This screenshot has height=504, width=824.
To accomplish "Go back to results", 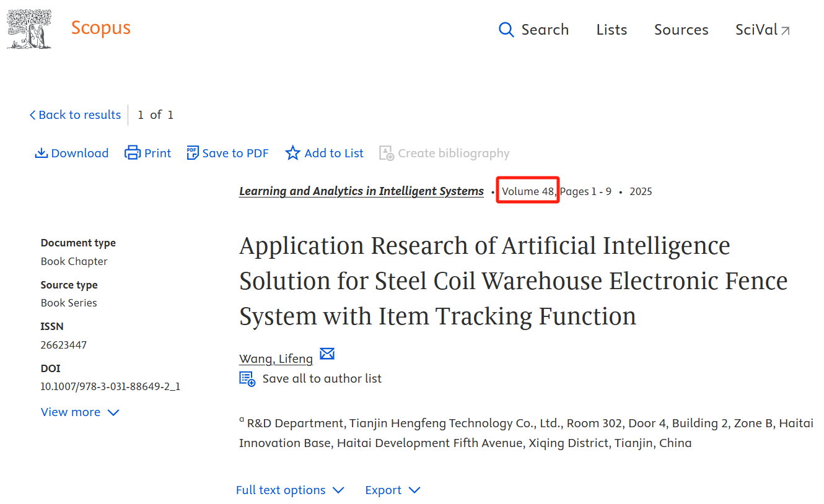I will click(75, 115).
